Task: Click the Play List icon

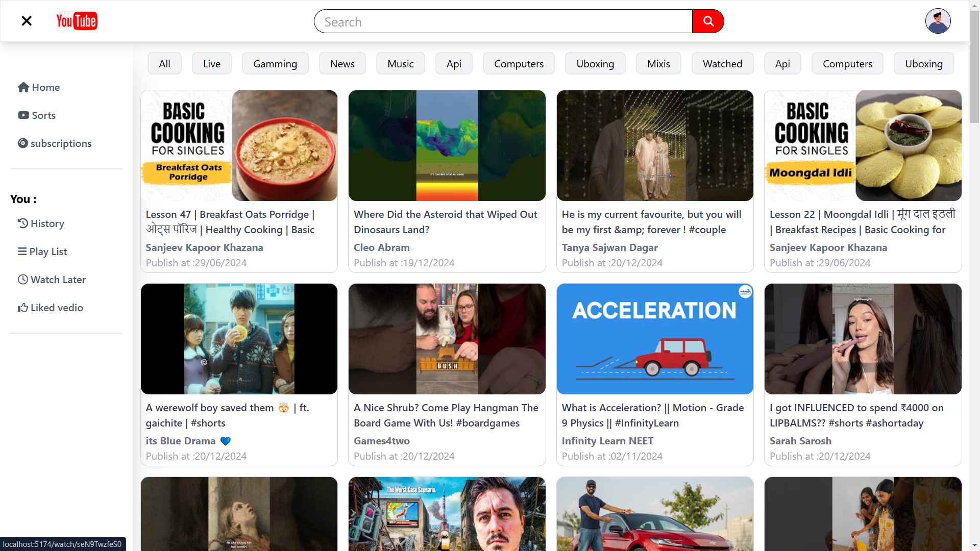Action: click(x=22, y=252)
